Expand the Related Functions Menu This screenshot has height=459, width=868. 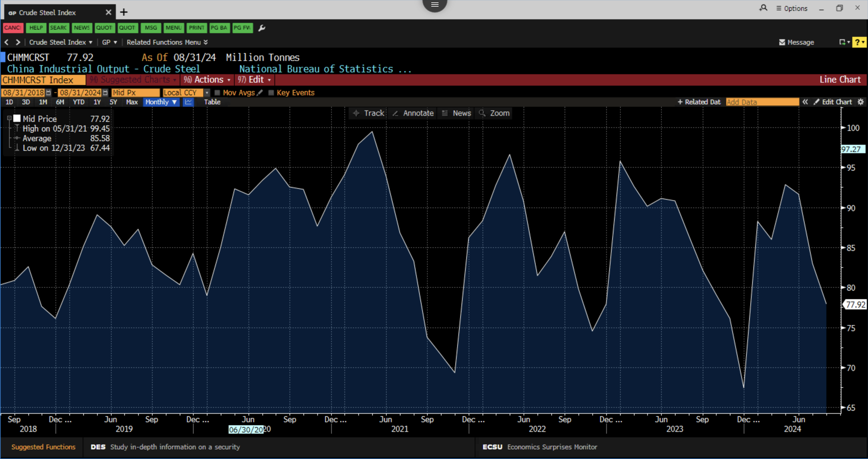tap(167, 43)
